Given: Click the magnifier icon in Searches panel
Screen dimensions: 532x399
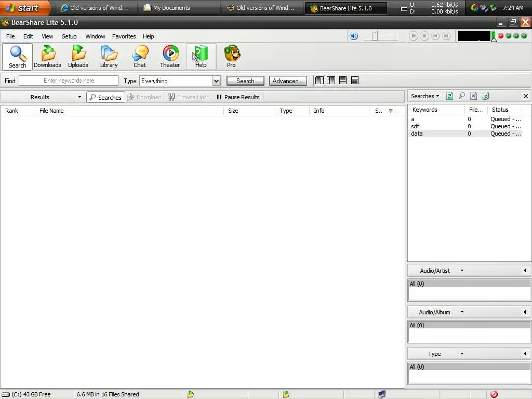Looking at the screenshot, I should [461, 96].
